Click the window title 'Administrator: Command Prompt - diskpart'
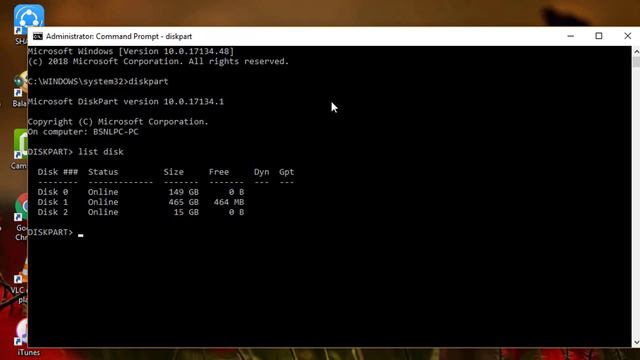640x360 pixels. pos(119,36)
